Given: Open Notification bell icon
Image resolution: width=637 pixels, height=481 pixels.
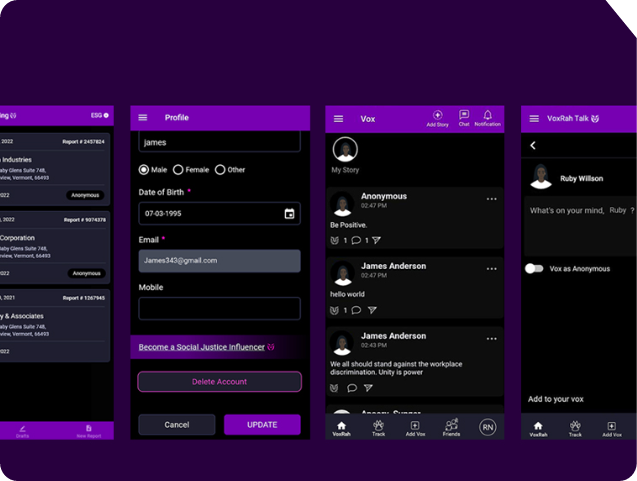Looking at the screenshot, I should click(488, 118).
